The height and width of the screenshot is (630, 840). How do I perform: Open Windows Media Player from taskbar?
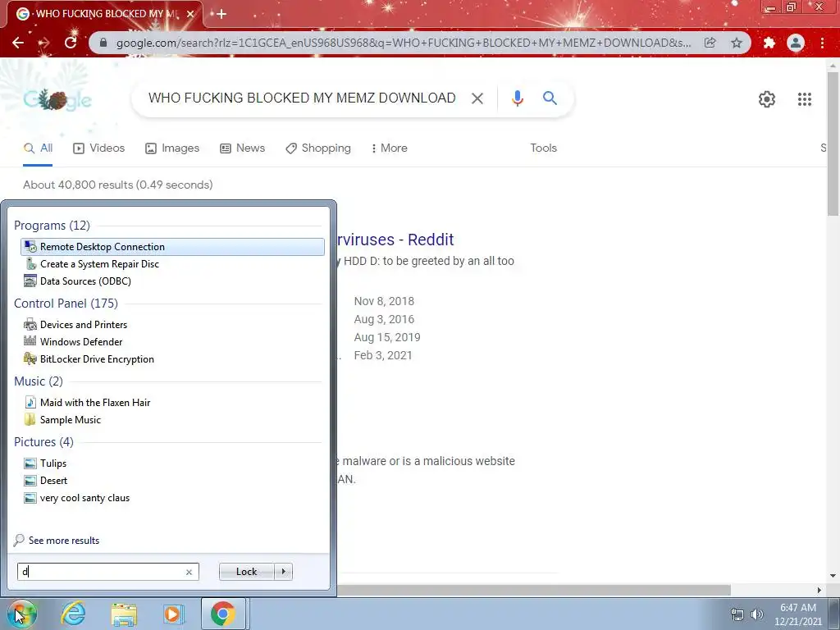coord(173,614)
